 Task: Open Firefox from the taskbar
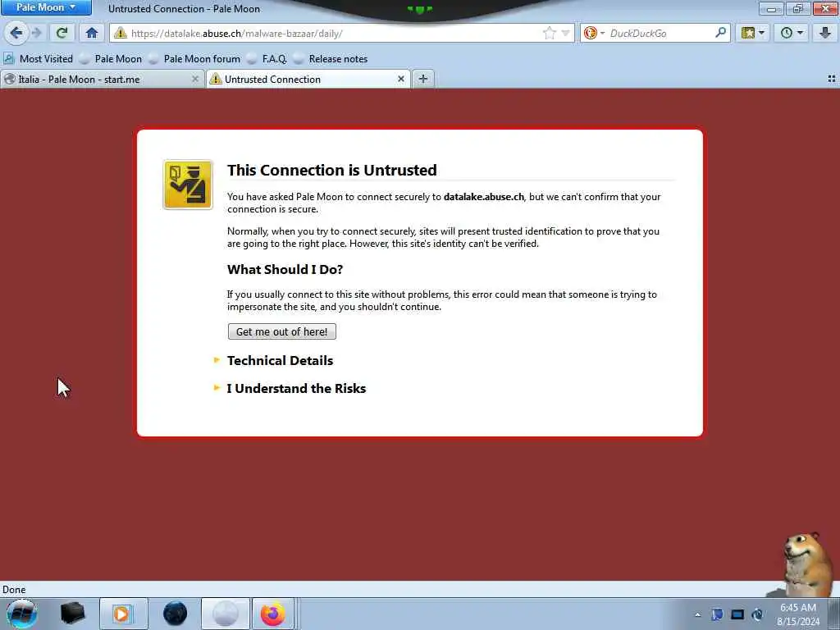(273, 614)
